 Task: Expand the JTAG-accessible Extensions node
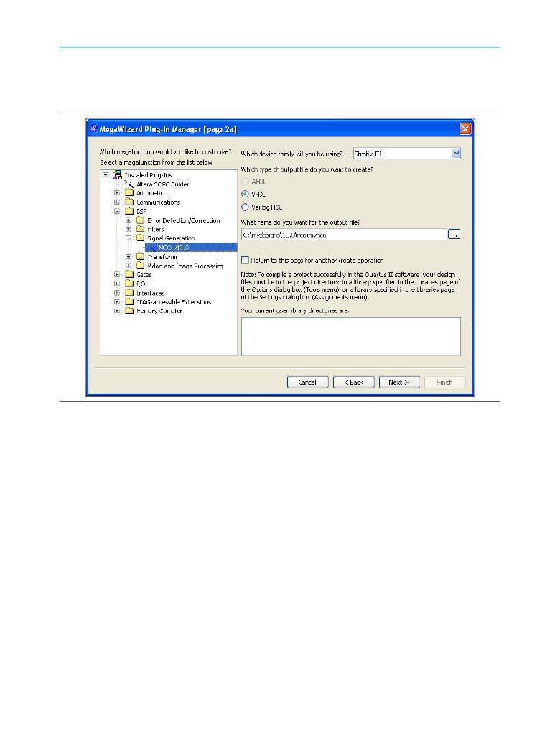[x=117, y=301]
